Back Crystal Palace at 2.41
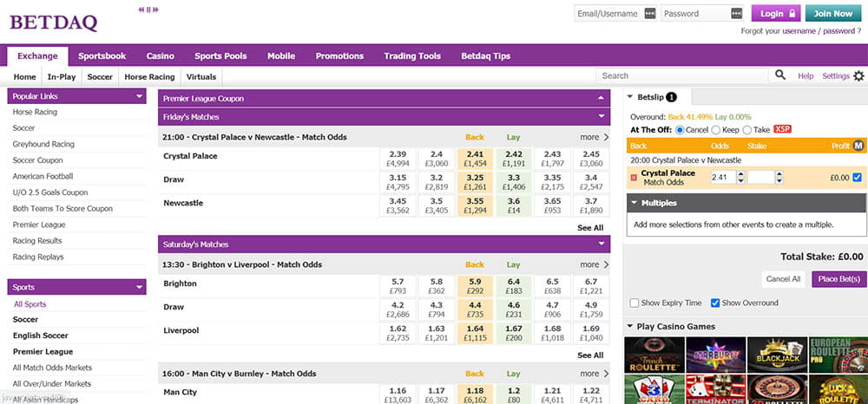The width and height of the screenshot is (868, 404). [x=475, y=159]
